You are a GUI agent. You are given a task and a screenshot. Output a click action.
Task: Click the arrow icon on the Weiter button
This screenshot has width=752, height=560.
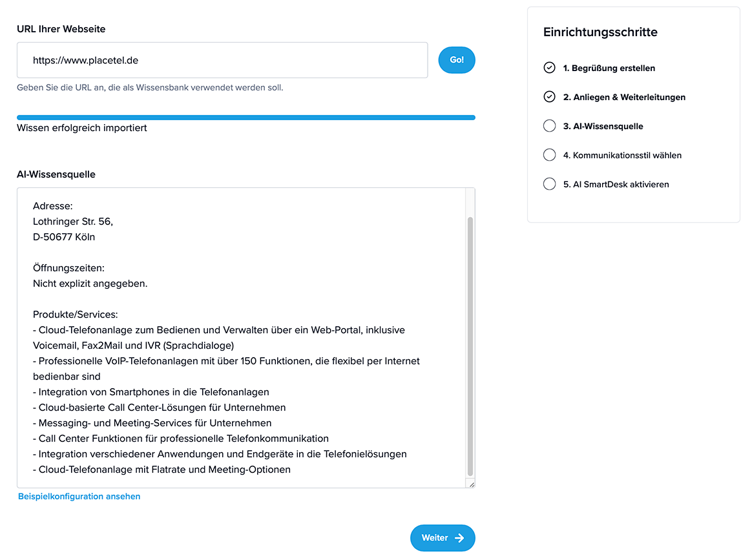459,538
